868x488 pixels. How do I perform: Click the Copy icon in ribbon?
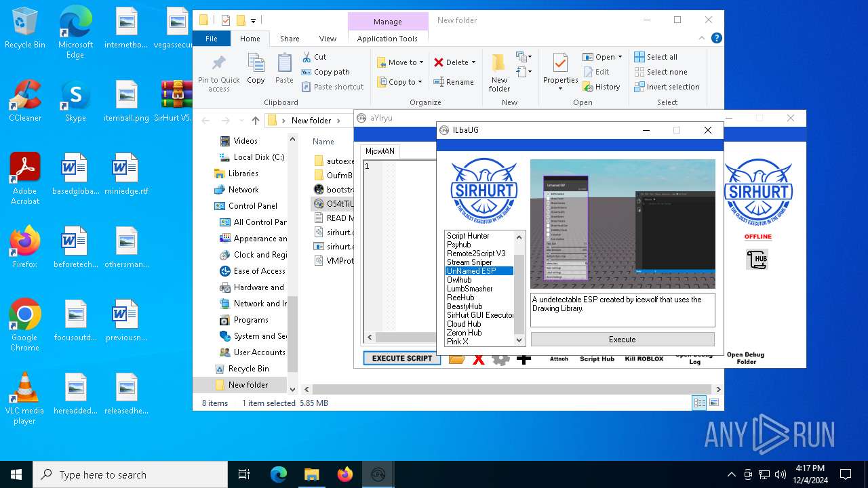point(256,68)
